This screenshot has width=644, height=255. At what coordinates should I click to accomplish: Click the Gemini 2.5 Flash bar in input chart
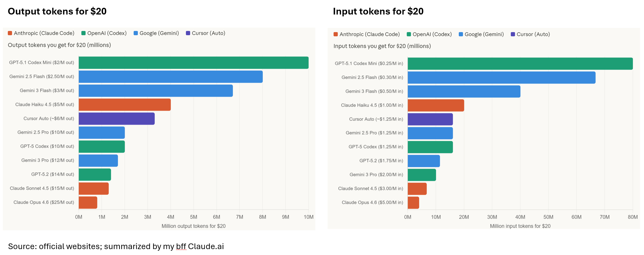pyautogui.click(x=501, y=78)
